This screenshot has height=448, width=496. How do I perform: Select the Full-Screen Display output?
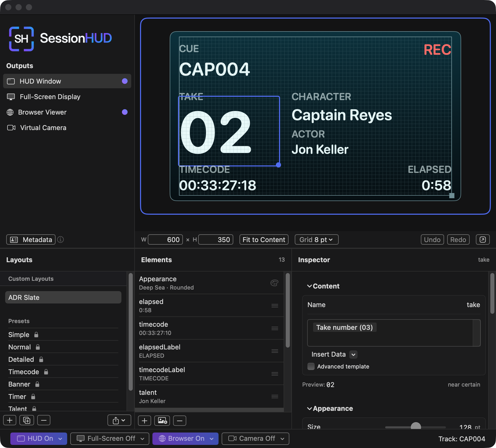coord(67,97)
